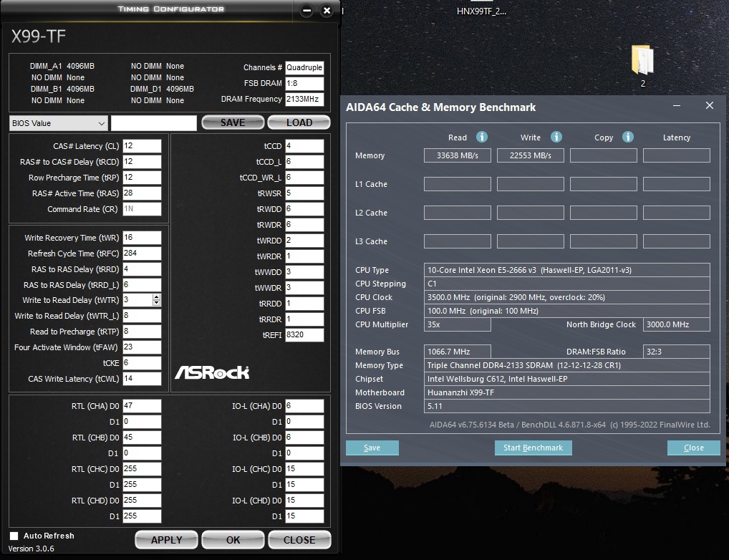Click the Memory Write result 22553 MB/s
This screenshot has height=560, width=729.
pyautogui.click(x=531, y=155)
